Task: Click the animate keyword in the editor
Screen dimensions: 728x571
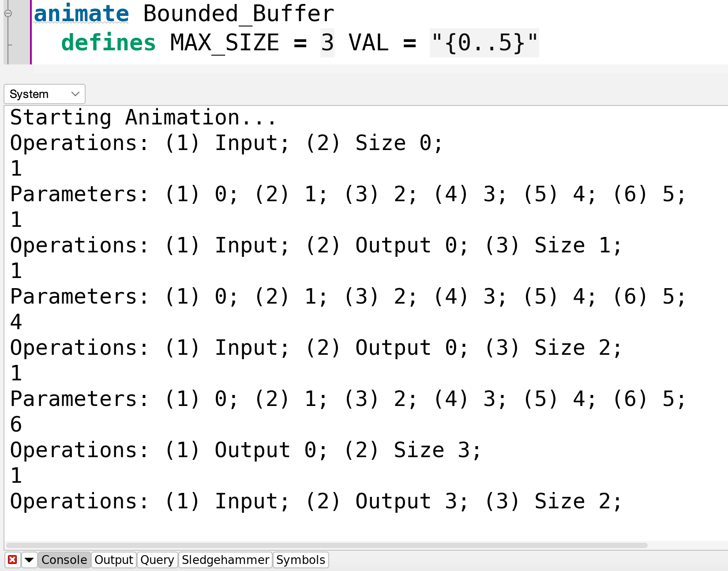Action: click(x=82, y=14)
